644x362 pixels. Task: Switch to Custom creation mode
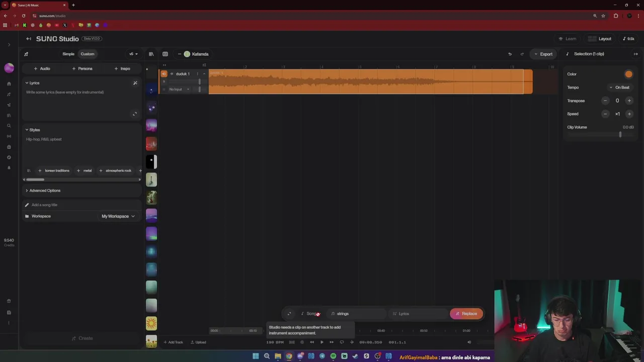click(88, 54)
